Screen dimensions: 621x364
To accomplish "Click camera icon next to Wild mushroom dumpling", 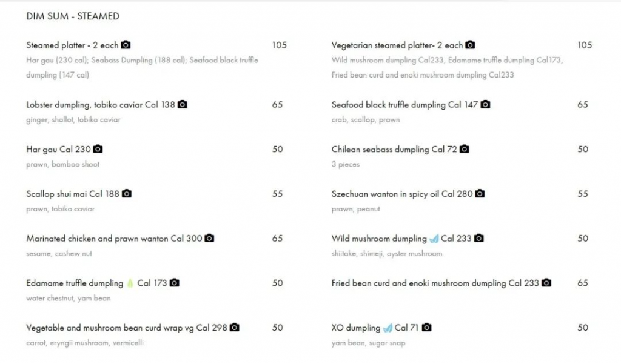I will [x=478, y=239].
